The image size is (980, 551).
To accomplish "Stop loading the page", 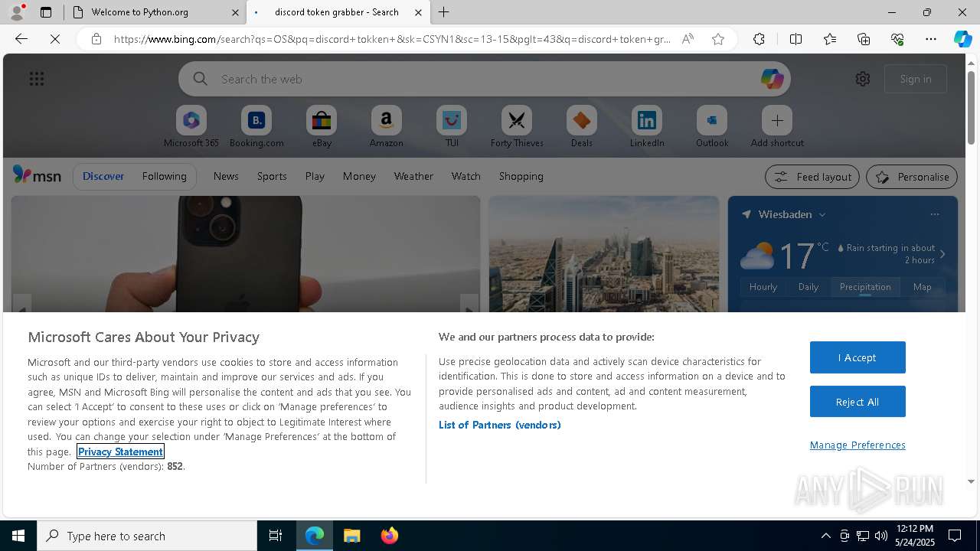I will tap(55, 39).
